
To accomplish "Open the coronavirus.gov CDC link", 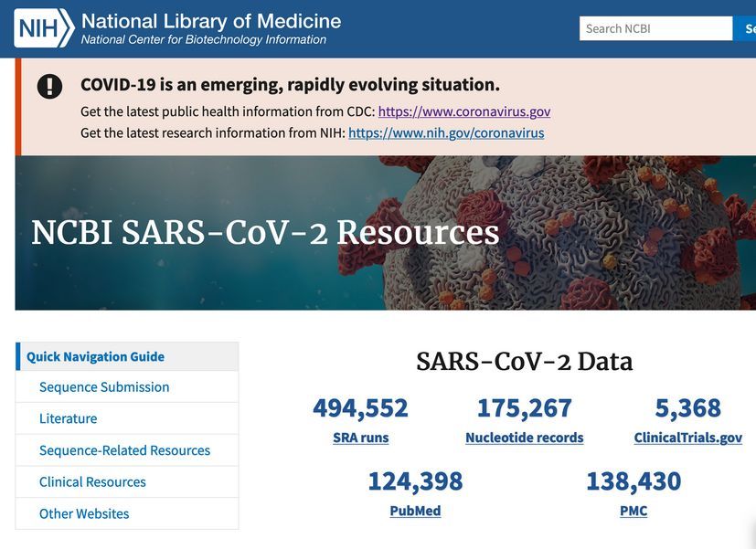I will [x=464, y=111].
